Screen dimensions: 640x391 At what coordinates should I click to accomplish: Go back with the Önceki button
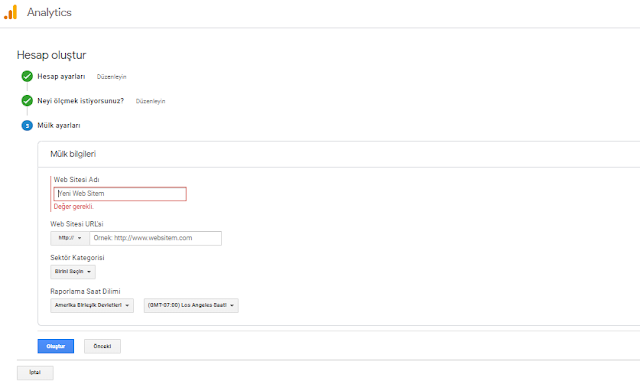(x=102, y=346)
